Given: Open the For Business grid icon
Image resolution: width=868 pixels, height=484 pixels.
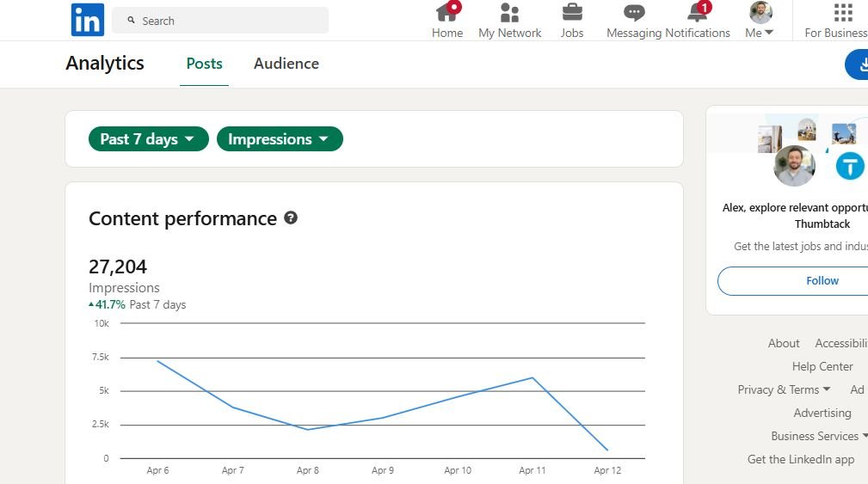Looking at the screenshot, I should 843,13.
